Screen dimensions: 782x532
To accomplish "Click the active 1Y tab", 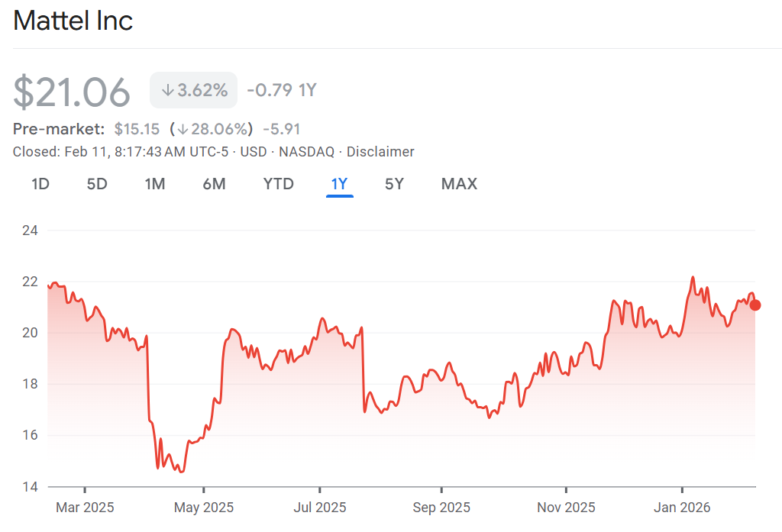I will tap(339, 184).
